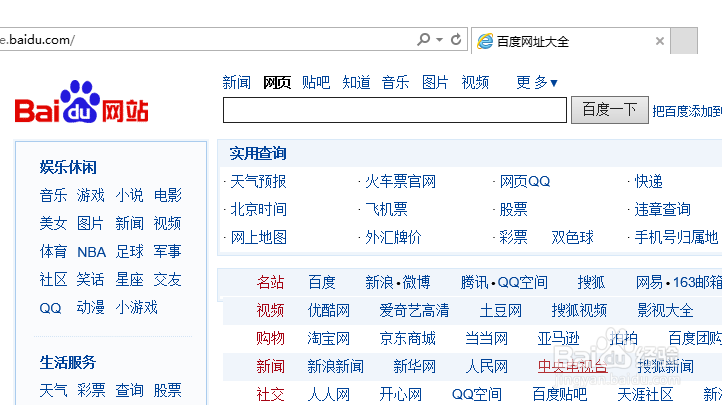Open QQ link in sidebar
Viewport: 722px width, 405px height.
pyautogui.click(x=50, y=308)
